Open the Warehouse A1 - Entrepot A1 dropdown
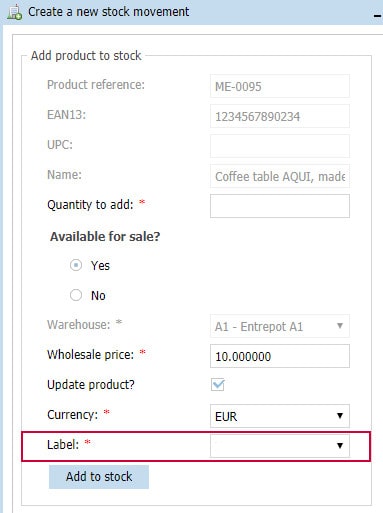This screenshot has width=383, height=513. (280, 326)
